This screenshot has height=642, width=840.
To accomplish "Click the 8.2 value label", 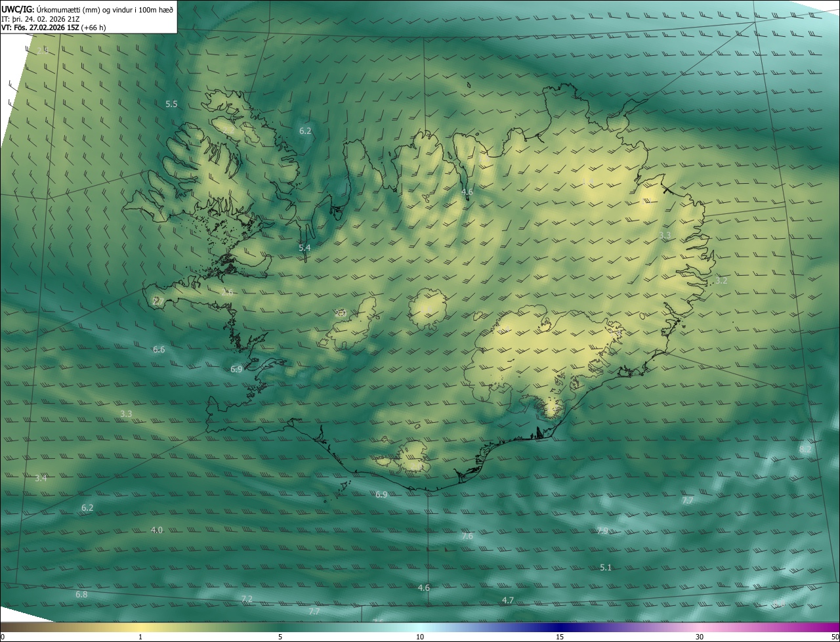I will click(806, 449).
